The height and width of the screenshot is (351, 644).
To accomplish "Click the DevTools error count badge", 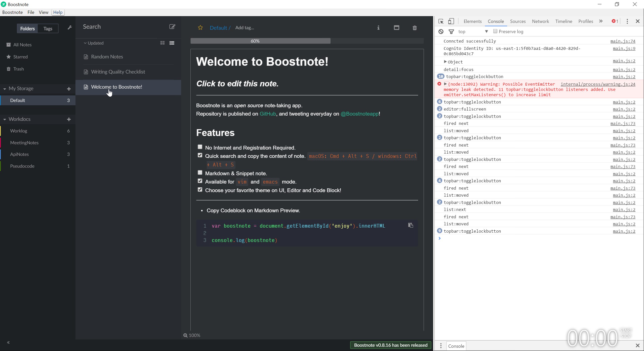I will (x=615, y=21).
